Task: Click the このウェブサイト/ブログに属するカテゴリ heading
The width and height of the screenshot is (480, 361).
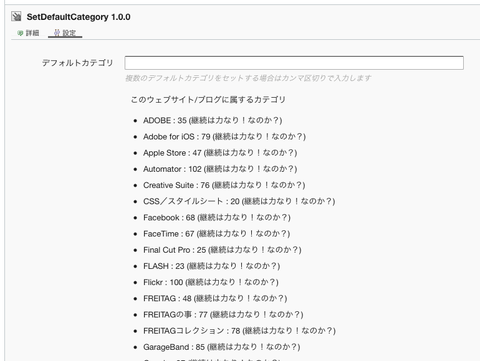Action: 208,99
